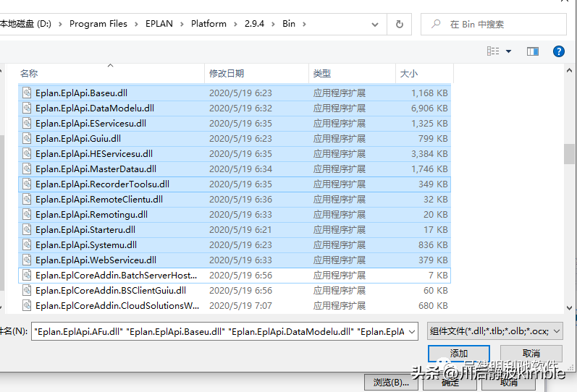Click the Eplan.EplApi.Guiu.dll file icon
Screen dimensions: 577x392
coord(28,138)
